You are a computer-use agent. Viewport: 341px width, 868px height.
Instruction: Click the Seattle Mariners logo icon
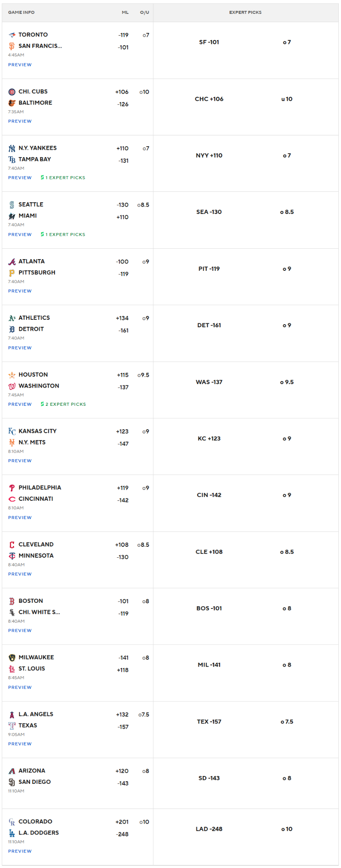click(x=12, y=204)
